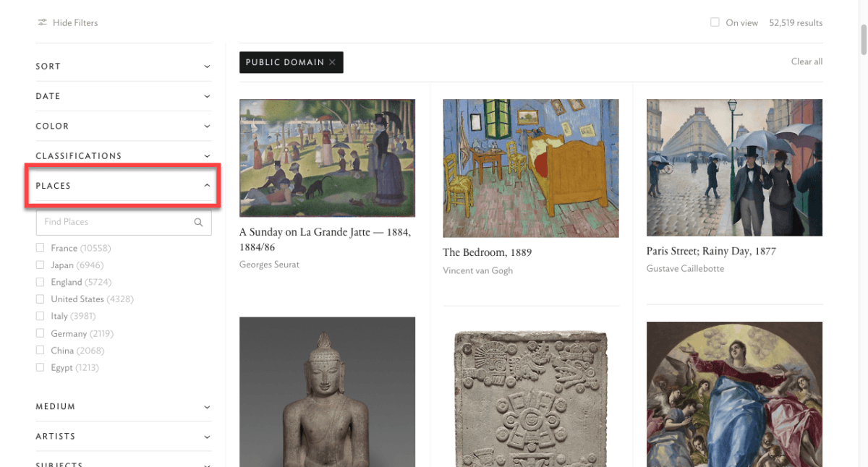868x467 pixels.
Task: Open the seated Buddha sculpture thumbnail
Action: 327,392
